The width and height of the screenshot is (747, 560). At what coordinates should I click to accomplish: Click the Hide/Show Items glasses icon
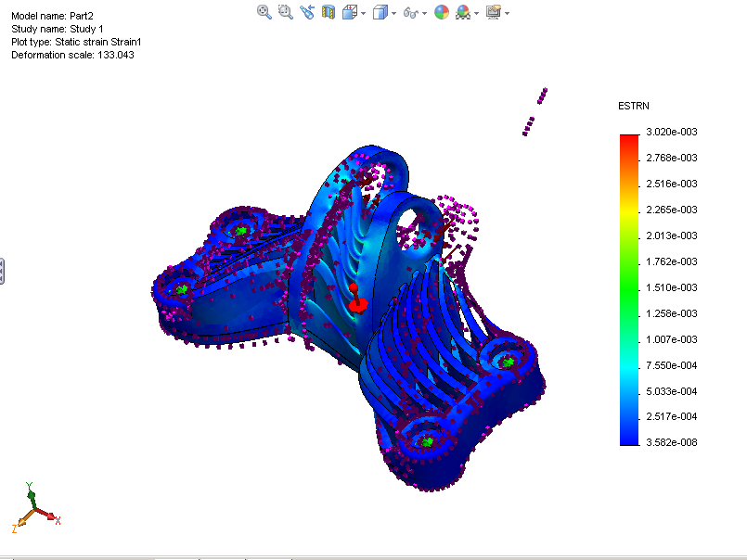coord(412,12)
